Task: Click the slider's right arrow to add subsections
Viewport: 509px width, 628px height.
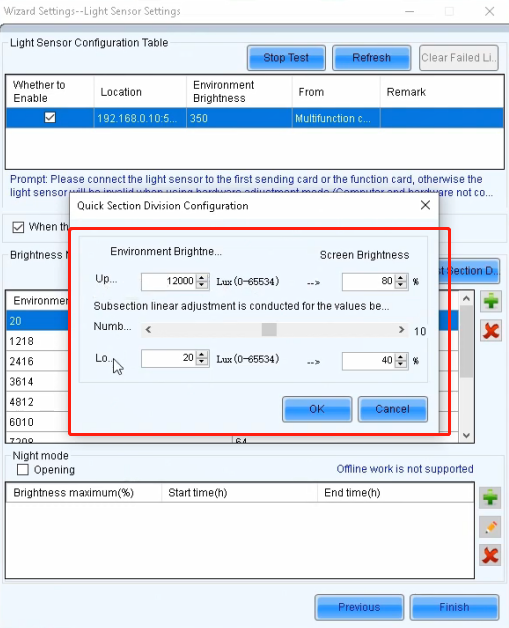Action: 401,330
